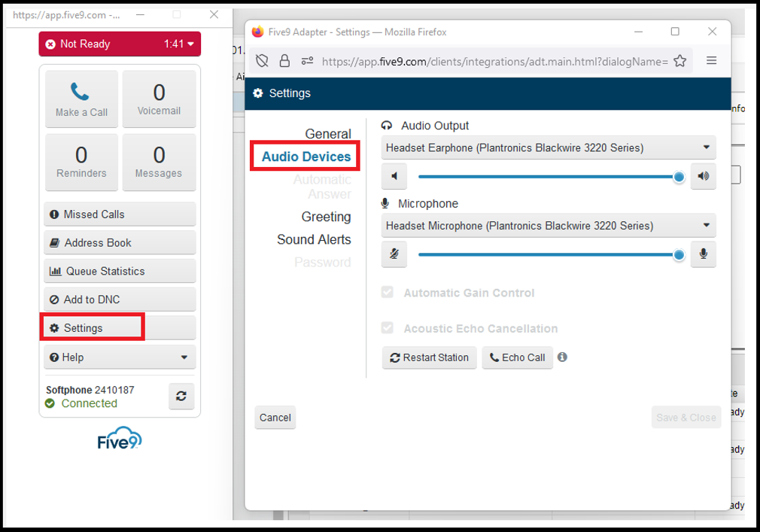Click the audio output volume slider handle
This screenshot has width=760, height=532.
tap(679, 177)
